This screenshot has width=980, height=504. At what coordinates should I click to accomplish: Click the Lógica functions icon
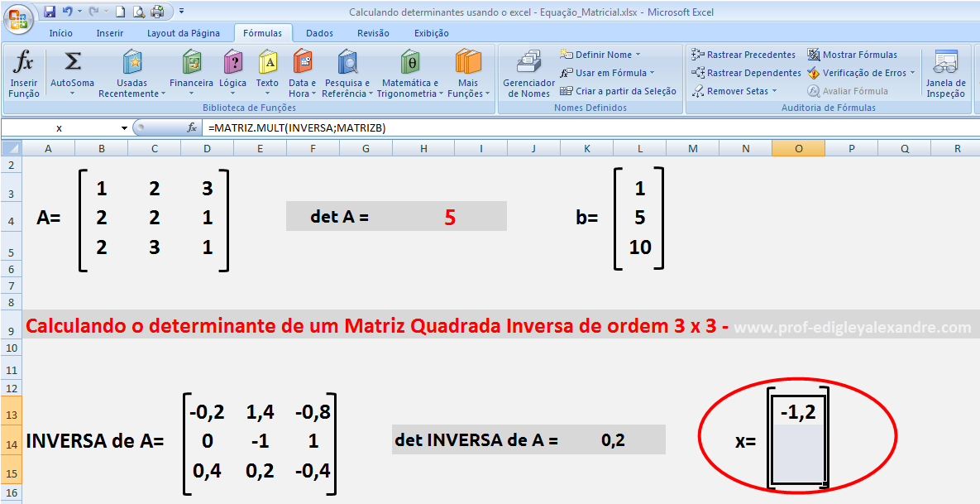pyautogui.click(x=232, y=73)
